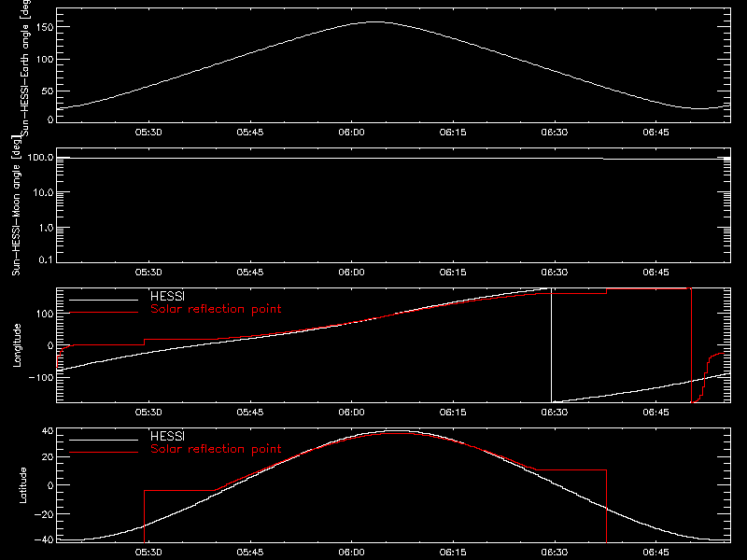Screen dimensions: 747x560
Task: Click the Sun-HESSI-Earth angle axis title
Action: coord(25,66)
